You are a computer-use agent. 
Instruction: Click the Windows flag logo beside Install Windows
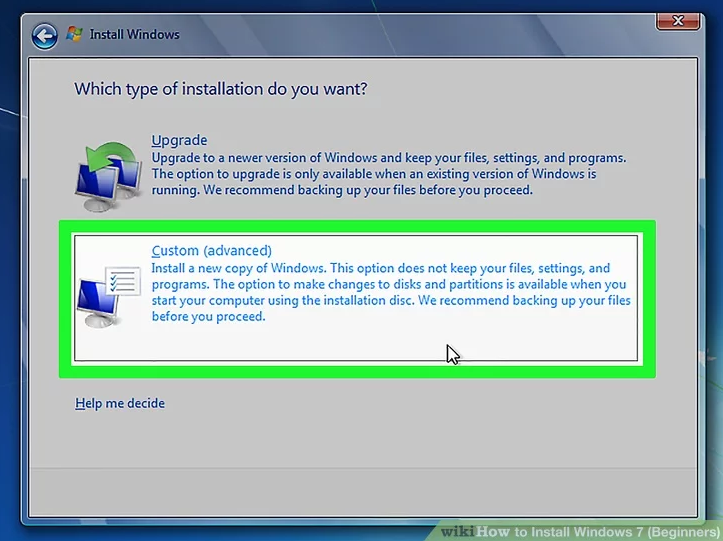(74, 34)
